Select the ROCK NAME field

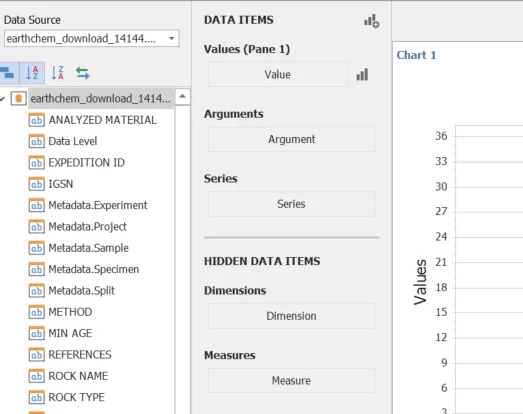(x=78, y=376)
